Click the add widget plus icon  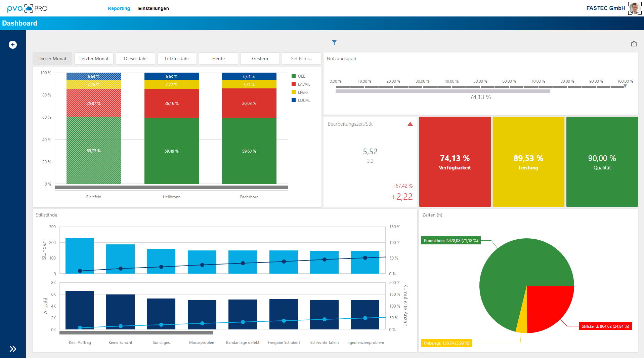pyautogui.click(x=13, y=45)
